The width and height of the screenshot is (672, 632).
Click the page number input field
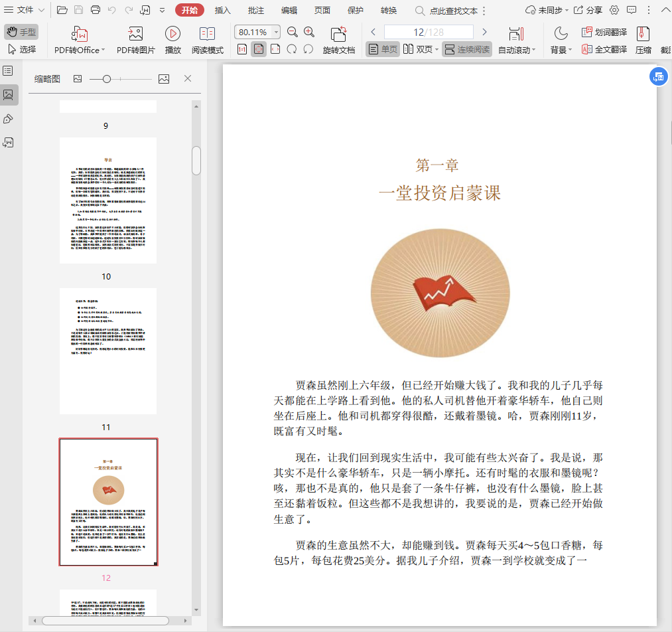pyautogui.click(x=429, y=32)
